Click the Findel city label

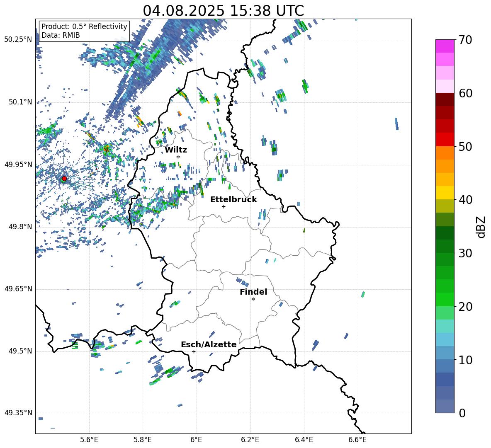tap(253, 292)
